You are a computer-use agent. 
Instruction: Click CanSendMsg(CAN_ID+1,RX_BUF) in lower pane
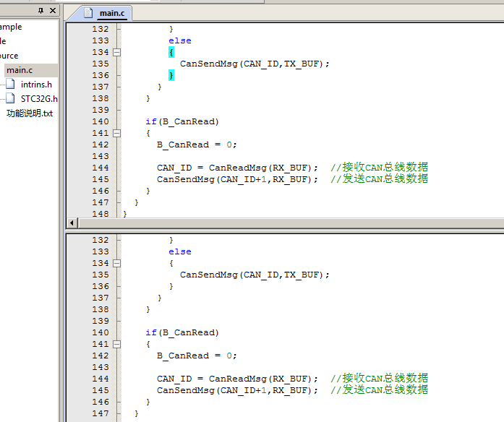pos(237,390)
